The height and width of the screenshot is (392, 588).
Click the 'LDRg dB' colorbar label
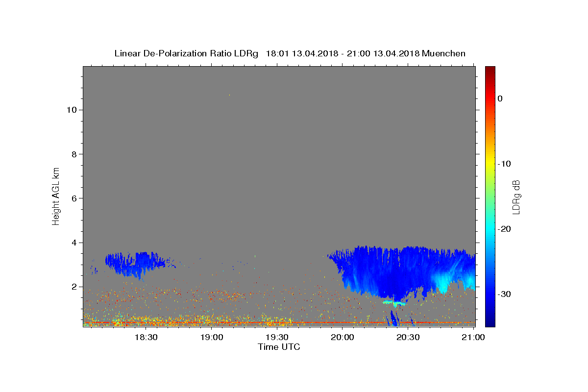click(x=516, y=196)
